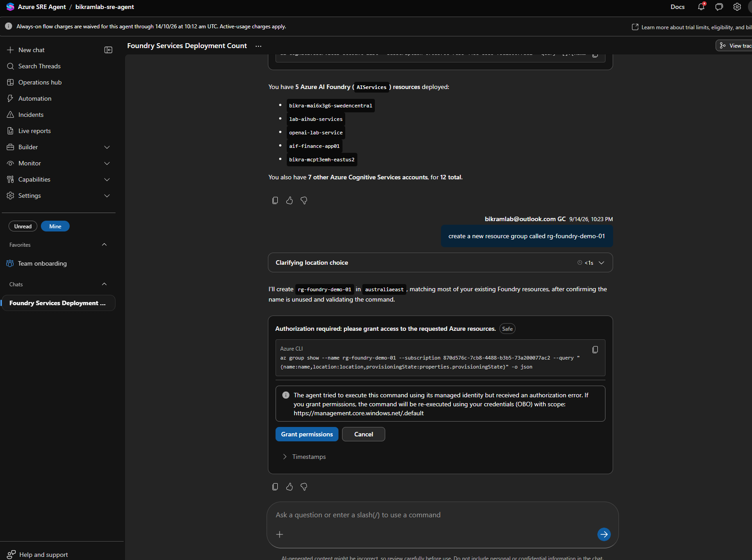Copy the Azure CLI command
Viewport: 752px width, 560px height.
(595, 350)
